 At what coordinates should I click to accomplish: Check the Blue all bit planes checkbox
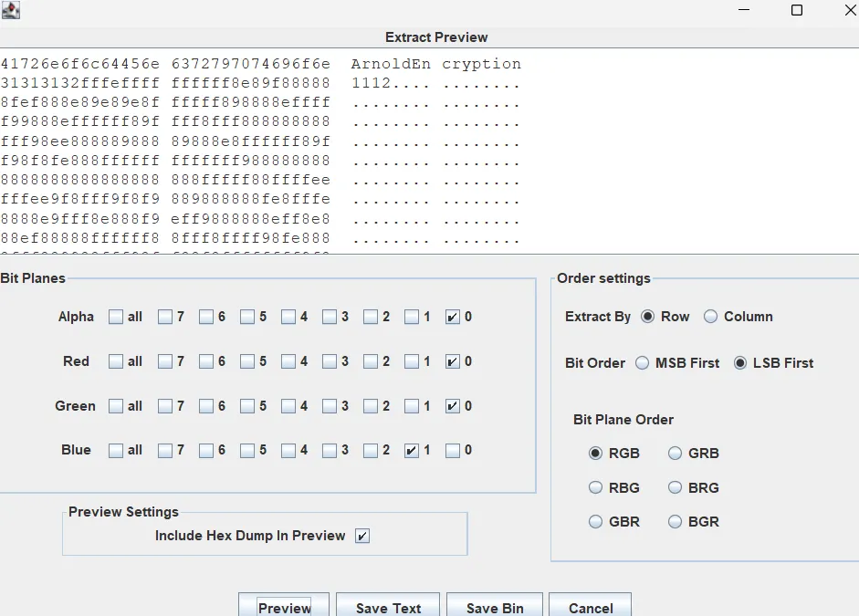(116, 451)
